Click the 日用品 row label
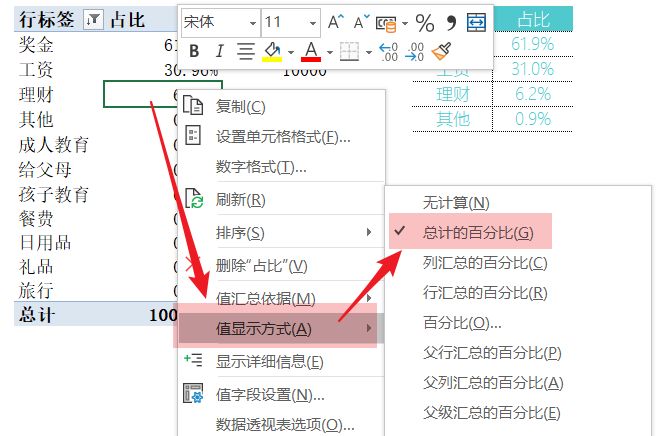This screenshot has width=664, height=436. tap(45, 243)
